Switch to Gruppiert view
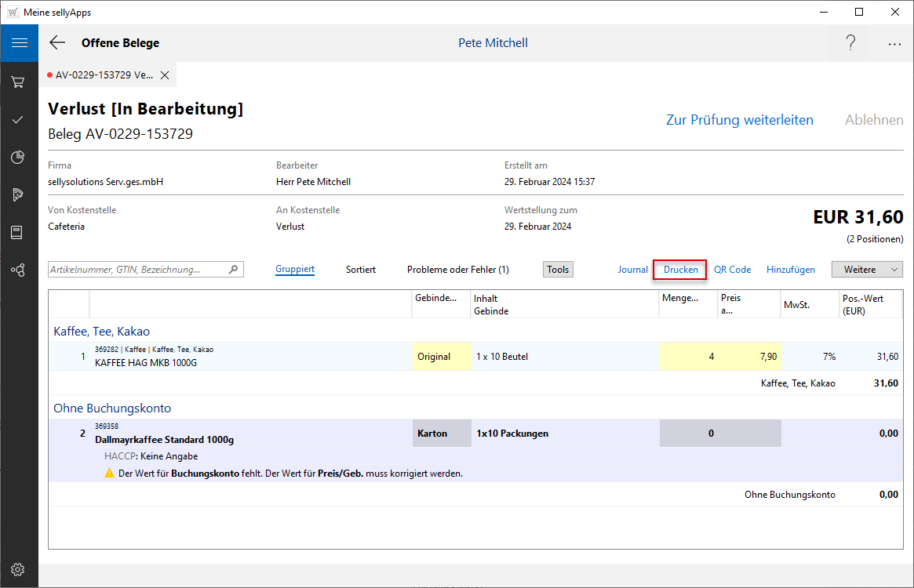Screen dimensions: 914x588 (295, 270)
